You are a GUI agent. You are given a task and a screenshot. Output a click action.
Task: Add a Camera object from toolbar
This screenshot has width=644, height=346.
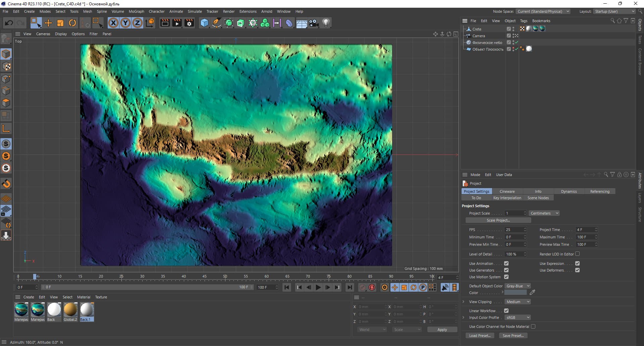[x=314, y=23]
